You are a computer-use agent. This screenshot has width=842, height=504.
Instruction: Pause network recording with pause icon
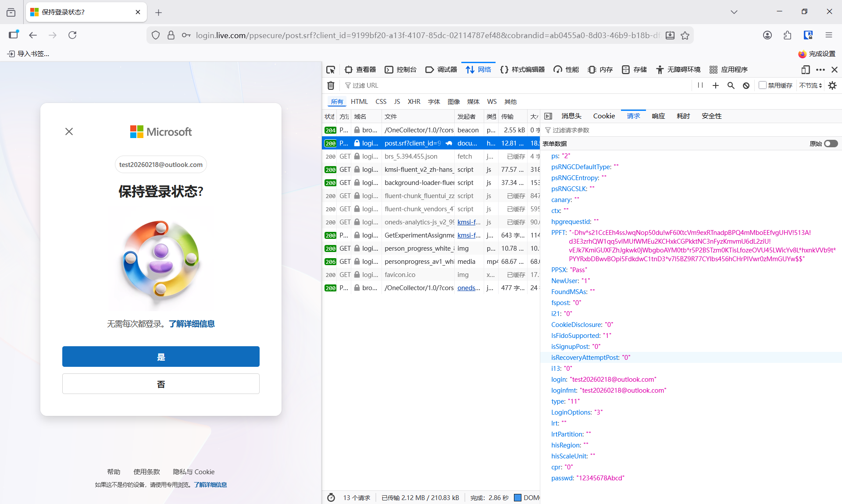click(700, 85)
